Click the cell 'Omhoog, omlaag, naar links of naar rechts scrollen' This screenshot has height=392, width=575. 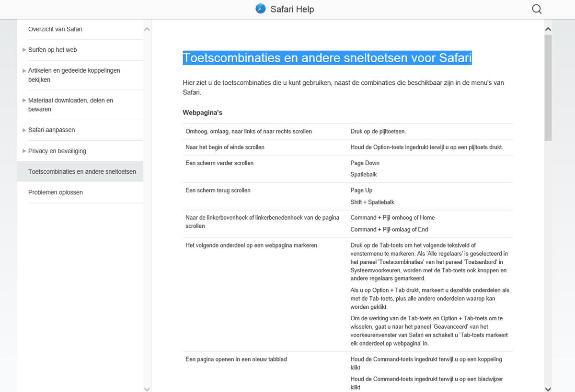pos(249,131)
